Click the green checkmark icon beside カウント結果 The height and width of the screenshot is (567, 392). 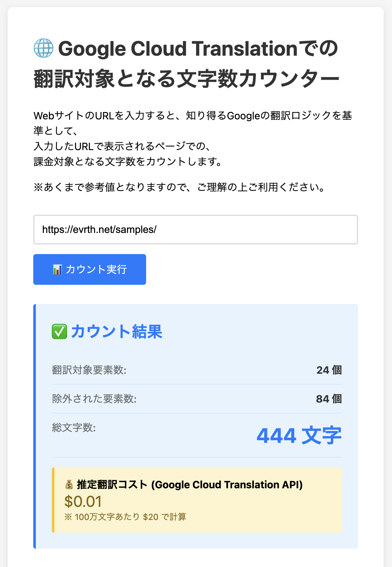pos(59,331)
